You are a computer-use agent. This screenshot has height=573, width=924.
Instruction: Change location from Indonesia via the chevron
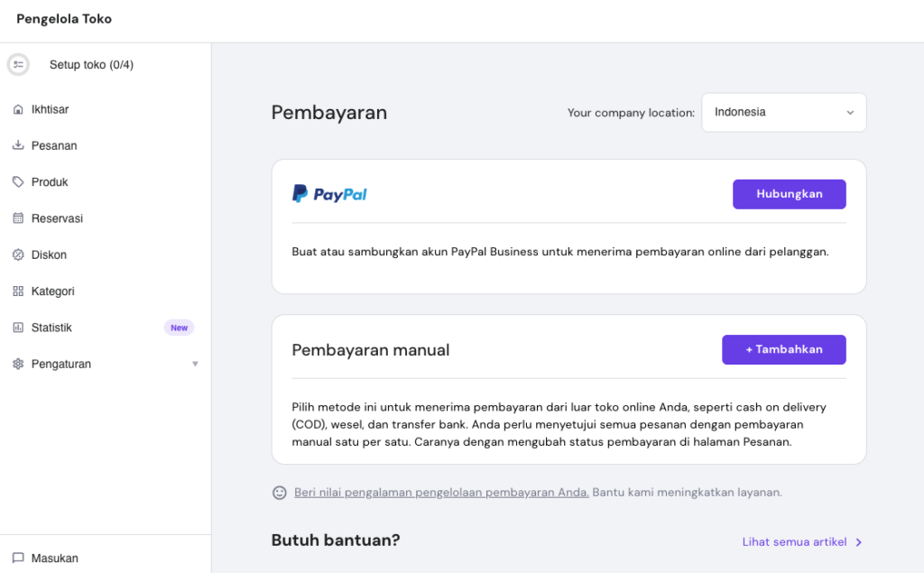click(x=849, y=112)
